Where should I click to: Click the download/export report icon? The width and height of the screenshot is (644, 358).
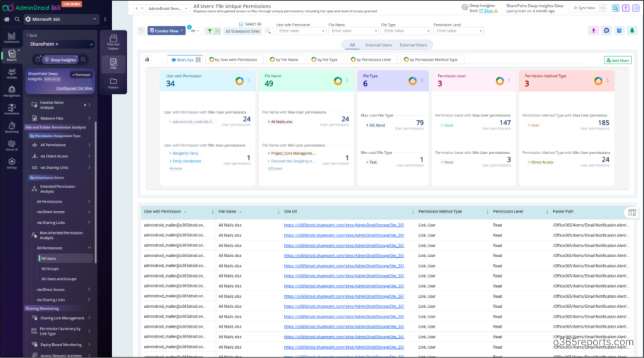(x=593, y=31)
